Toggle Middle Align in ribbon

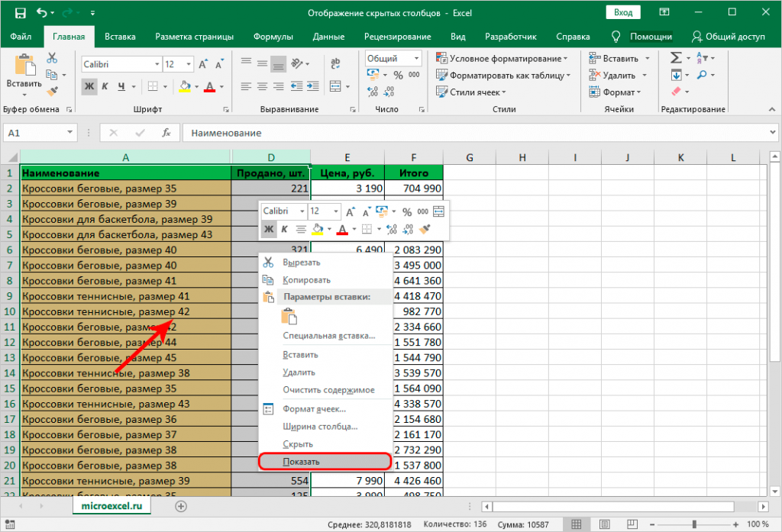click(263, 64)
